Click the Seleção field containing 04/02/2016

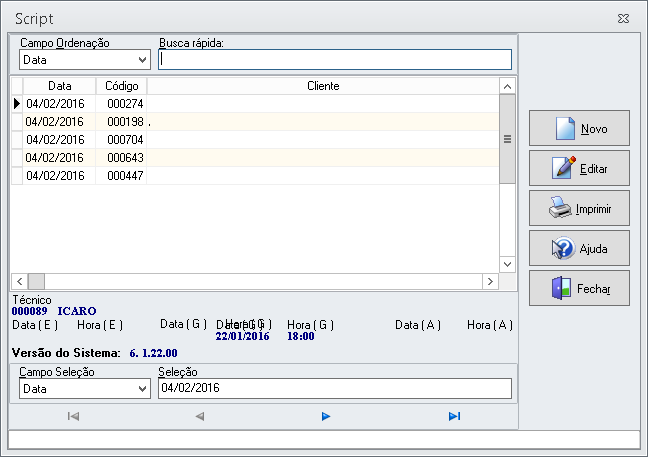(x=335, y=388)
